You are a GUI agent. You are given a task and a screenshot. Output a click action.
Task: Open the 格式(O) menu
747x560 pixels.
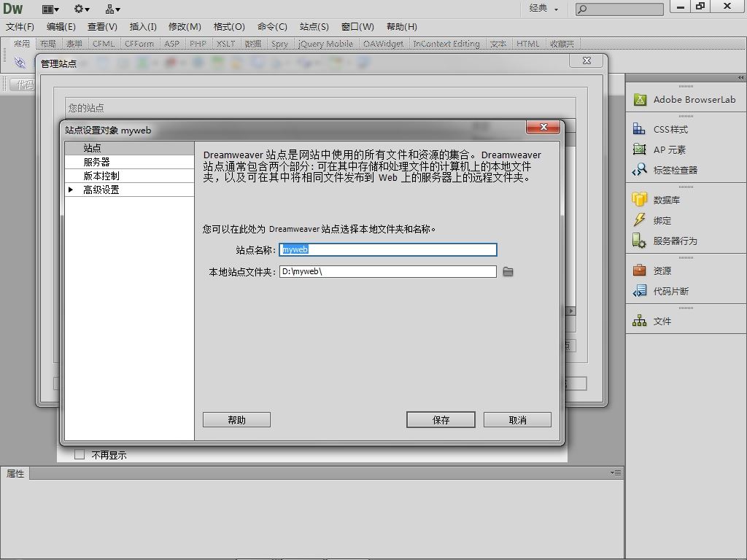click(x=229, y=27)
